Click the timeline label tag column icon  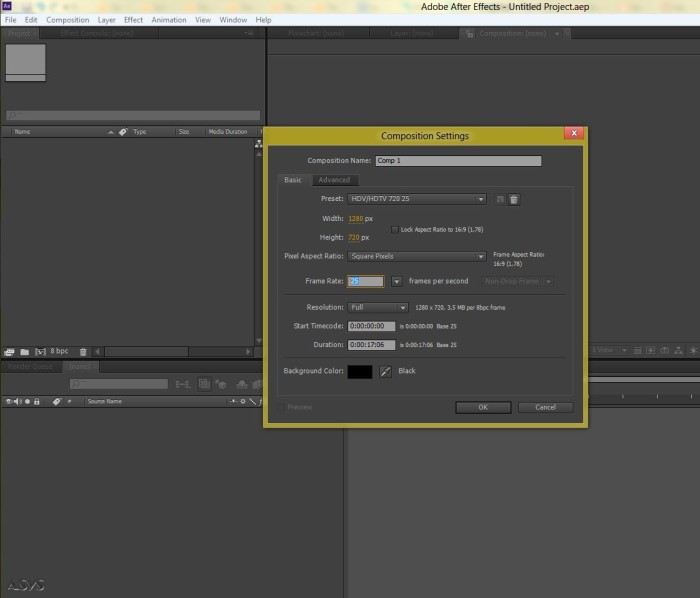click(57, 402)
